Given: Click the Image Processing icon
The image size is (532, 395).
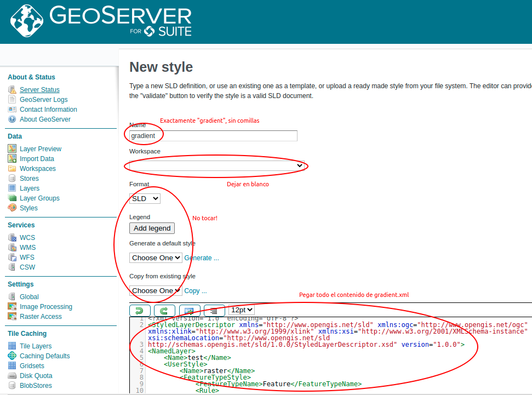Looking at the screenshot, I should (12, 306).
